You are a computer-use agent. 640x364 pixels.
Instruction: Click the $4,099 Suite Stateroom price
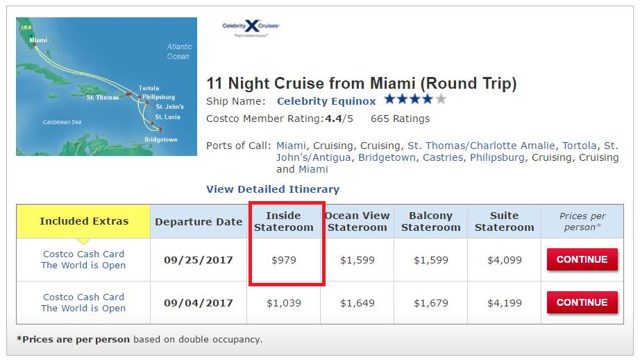point(505,260)
